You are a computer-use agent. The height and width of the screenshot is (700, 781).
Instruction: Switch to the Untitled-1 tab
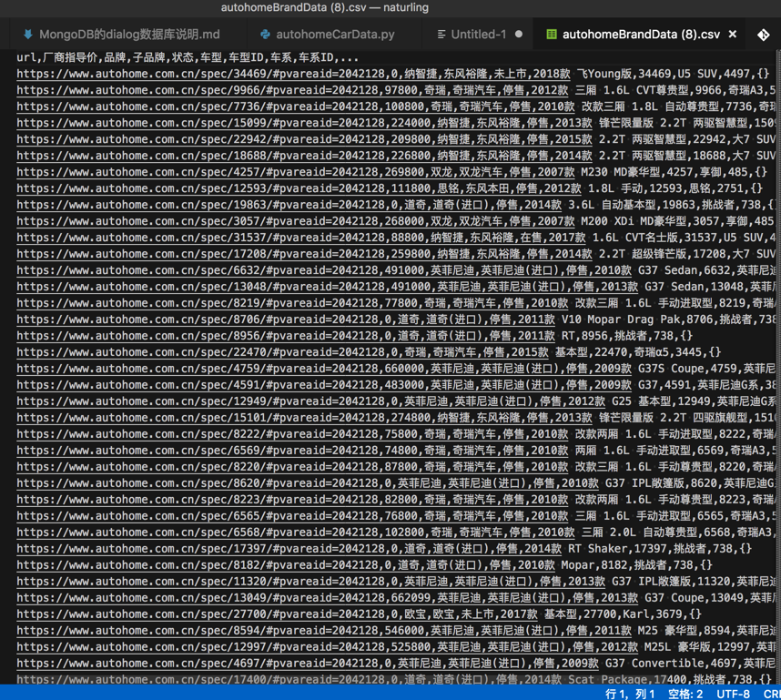(x=479, y=35)
